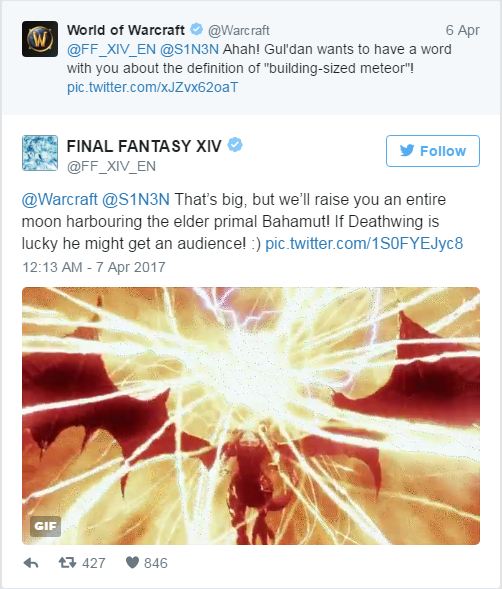Open @Warcraft mention in the reply
Screen dimensions: 502x589
(60, 199)
